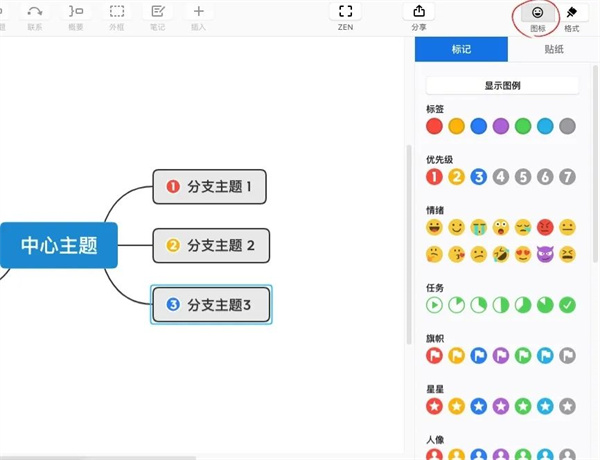
Task: Open the 笔记 note tool
Action: click(x=158, y=15)
